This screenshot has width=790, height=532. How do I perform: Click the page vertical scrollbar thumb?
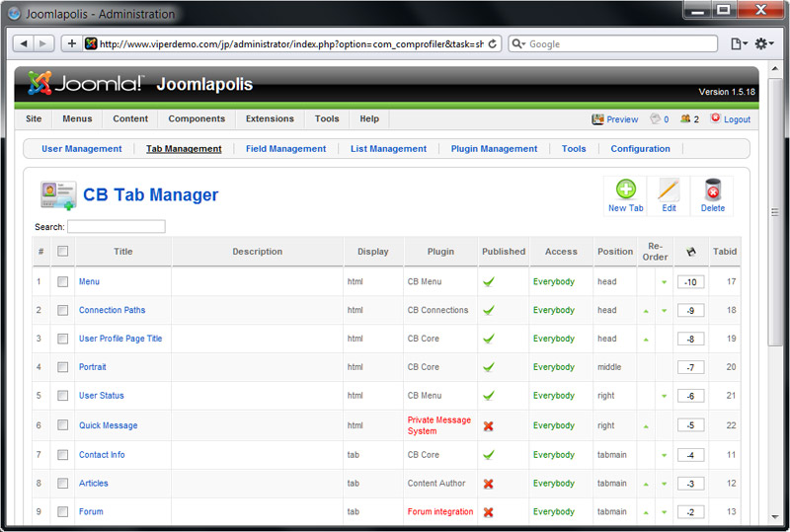tap(774, 211)
